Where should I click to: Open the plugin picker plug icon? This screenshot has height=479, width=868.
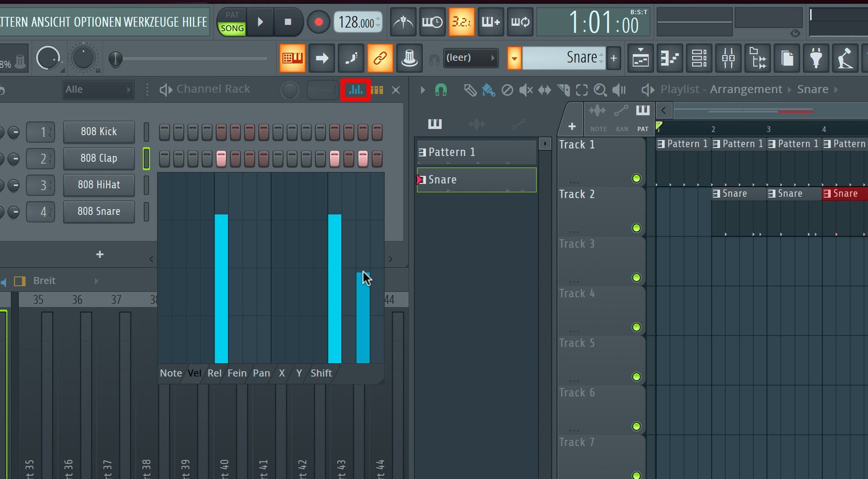[x=816, y=58]
